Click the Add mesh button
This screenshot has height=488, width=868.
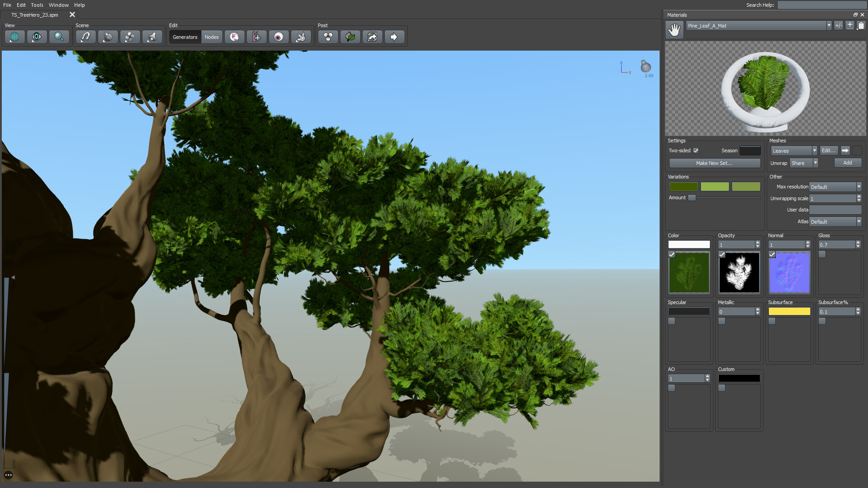click(848, 163)
